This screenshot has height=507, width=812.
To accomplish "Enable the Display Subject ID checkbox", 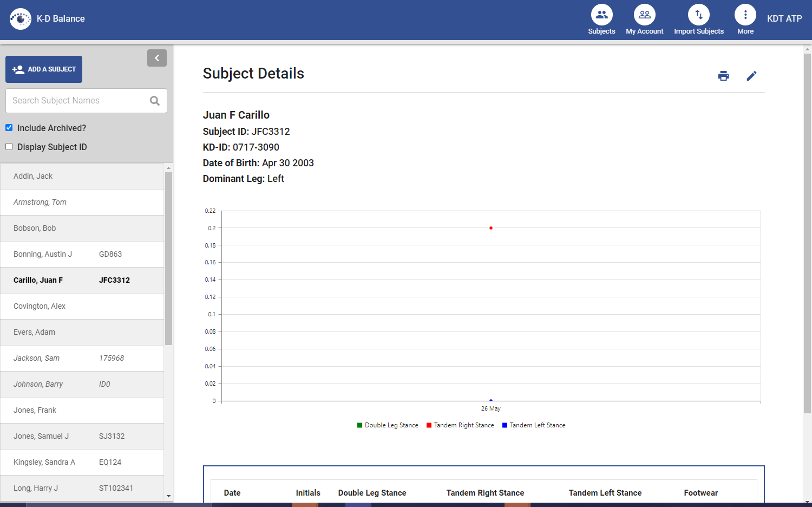I will (x=9, y=147).
